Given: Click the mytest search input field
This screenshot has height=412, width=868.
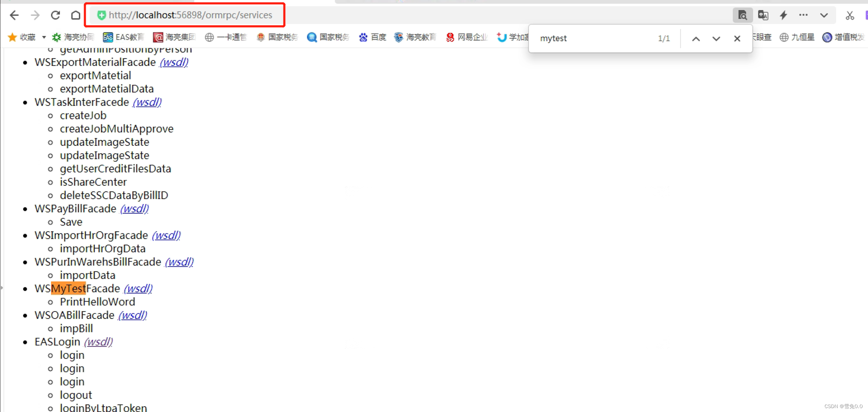Looking at the screenshot, I should (x=582, y=38).
